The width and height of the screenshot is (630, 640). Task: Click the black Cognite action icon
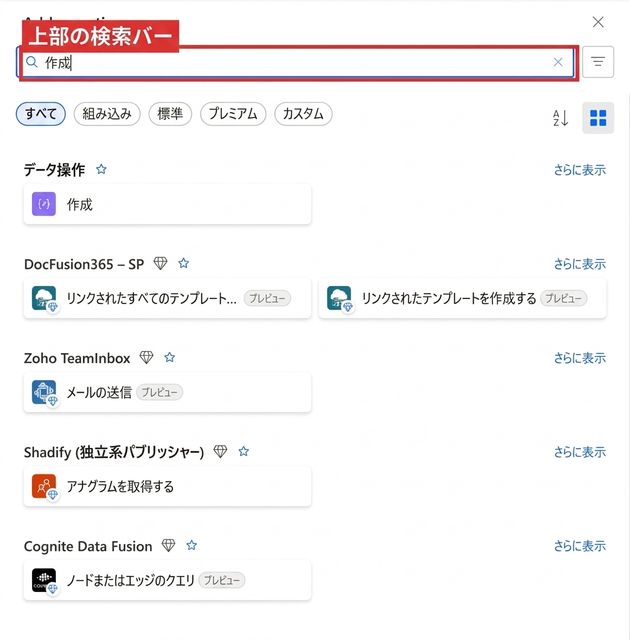click(44, 580)
